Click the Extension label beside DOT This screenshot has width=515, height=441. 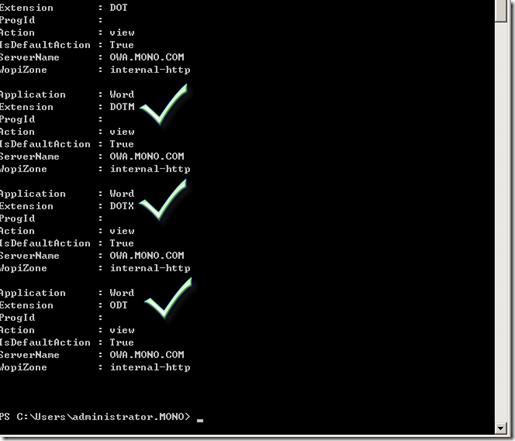pyautogui.click(x=26, y=7)
